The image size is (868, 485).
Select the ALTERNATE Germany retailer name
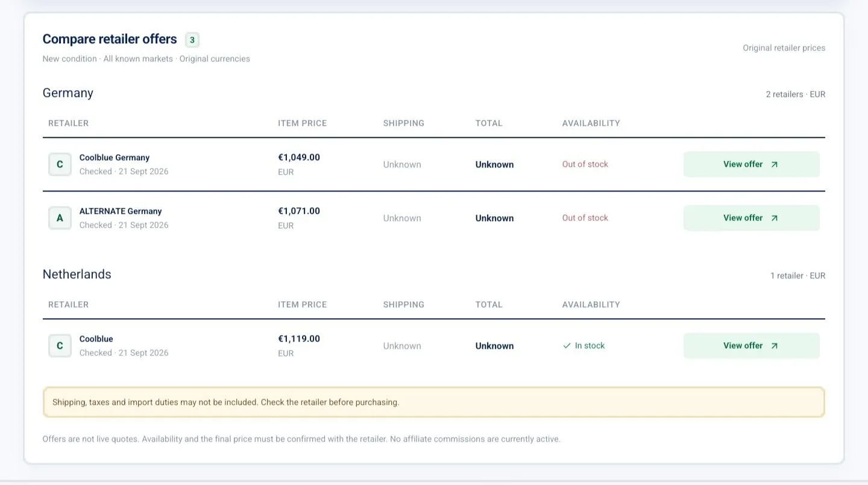121,211
